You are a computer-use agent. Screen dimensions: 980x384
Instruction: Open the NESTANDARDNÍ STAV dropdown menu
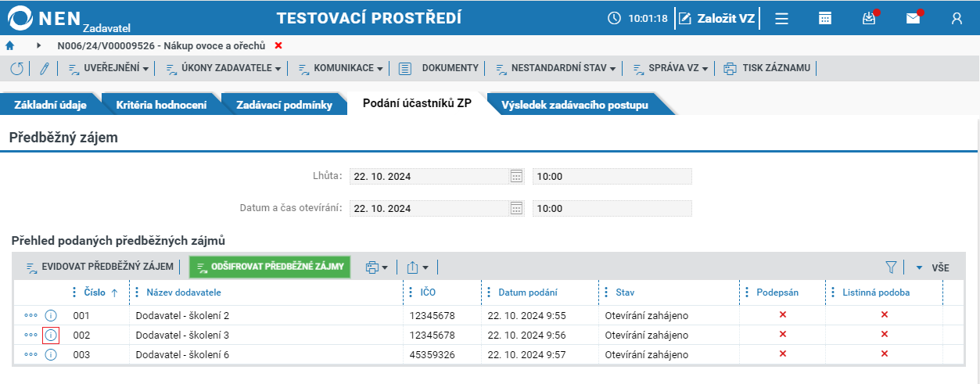tap(555, 68)
